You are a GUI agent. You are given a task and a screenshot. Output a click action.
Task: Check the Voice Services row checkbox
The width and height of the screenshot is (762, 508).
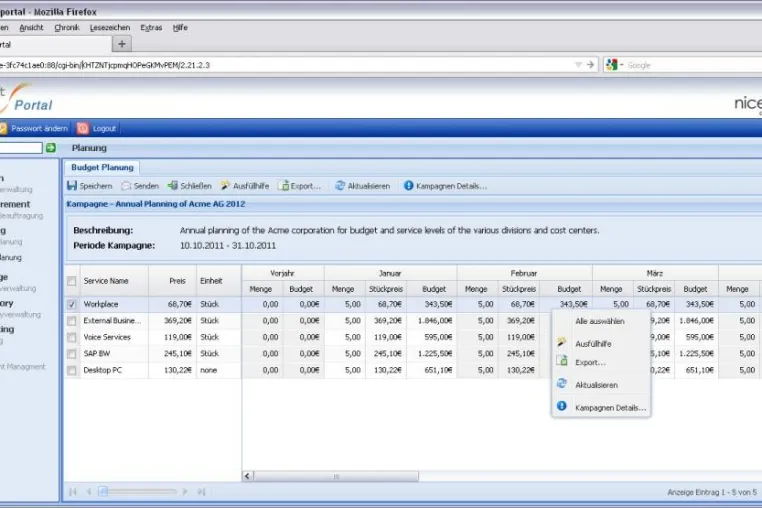coord(71,337)
